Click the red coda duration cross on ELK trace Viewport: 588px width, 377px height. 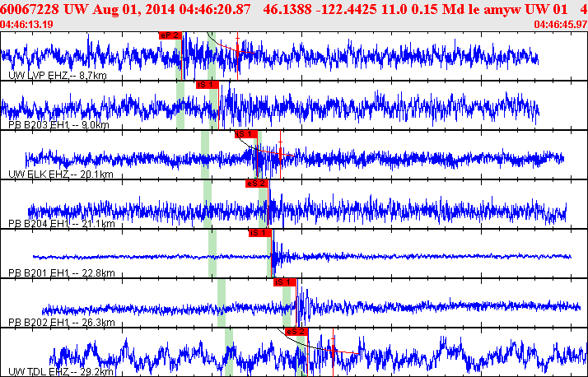click(280, 155)
